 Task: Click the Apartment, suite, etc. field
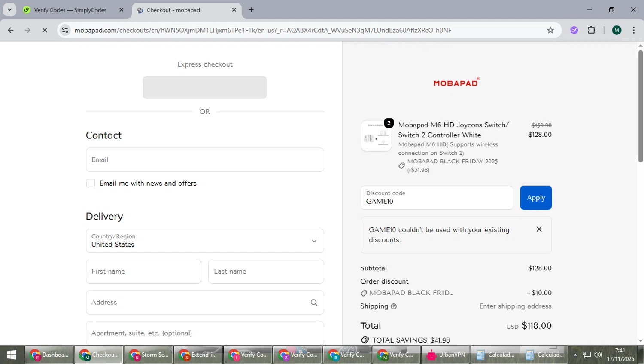[205, 333]
